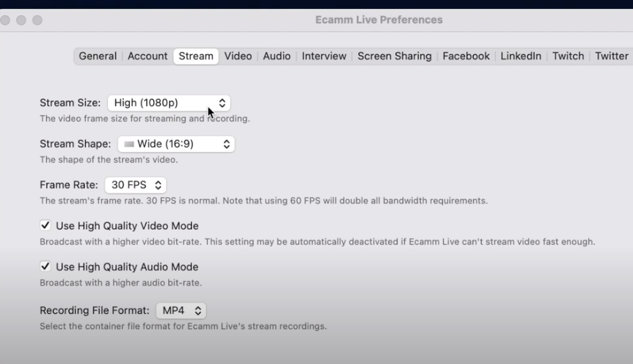Toggle Use High Quality Video Mode checkbox
The image size is (633, 364).
pos(45,225)
